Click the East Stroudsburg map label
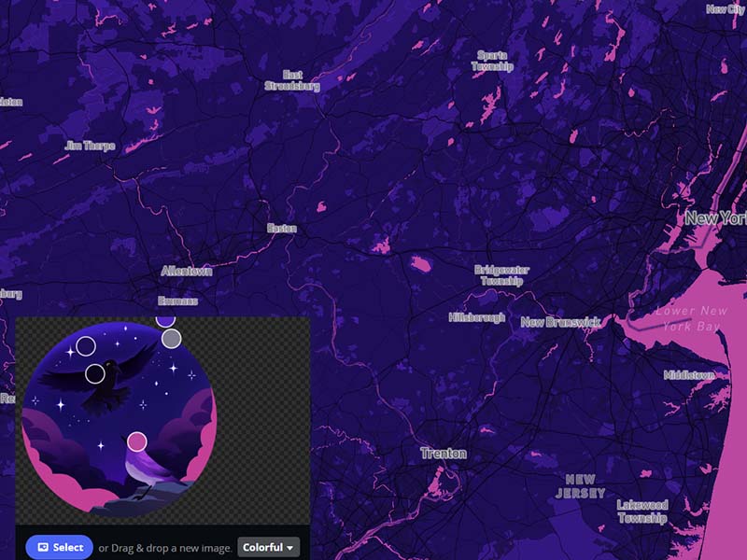Viewport: 747px width, 560px height. (x=294, y=78)
